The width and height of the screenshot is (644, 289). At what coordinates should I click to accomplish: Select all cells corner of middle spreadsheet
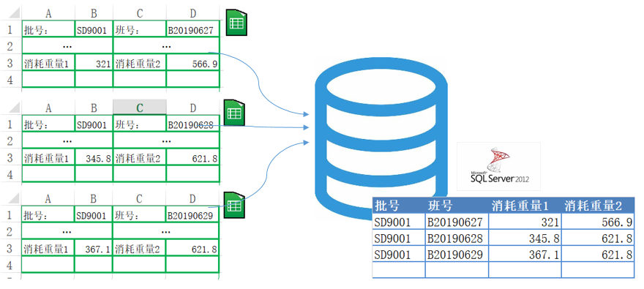click(11, 108)
